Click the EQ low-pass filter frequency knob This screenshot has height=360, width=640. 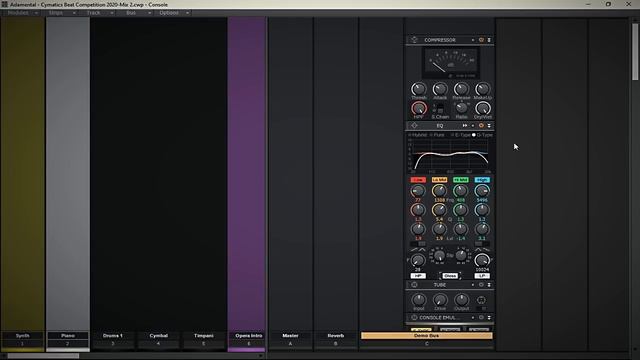(x=482, y=260)
